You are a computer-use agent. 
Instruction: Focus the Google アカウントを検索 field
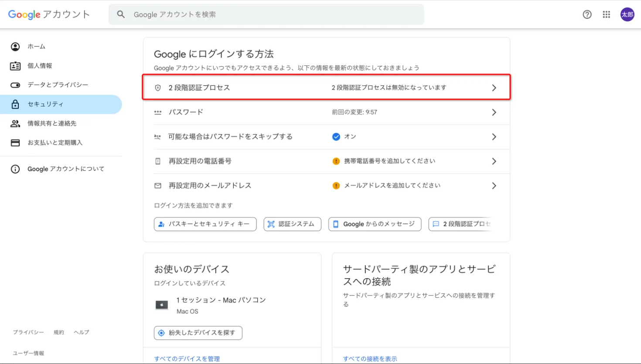coord(266,14)
